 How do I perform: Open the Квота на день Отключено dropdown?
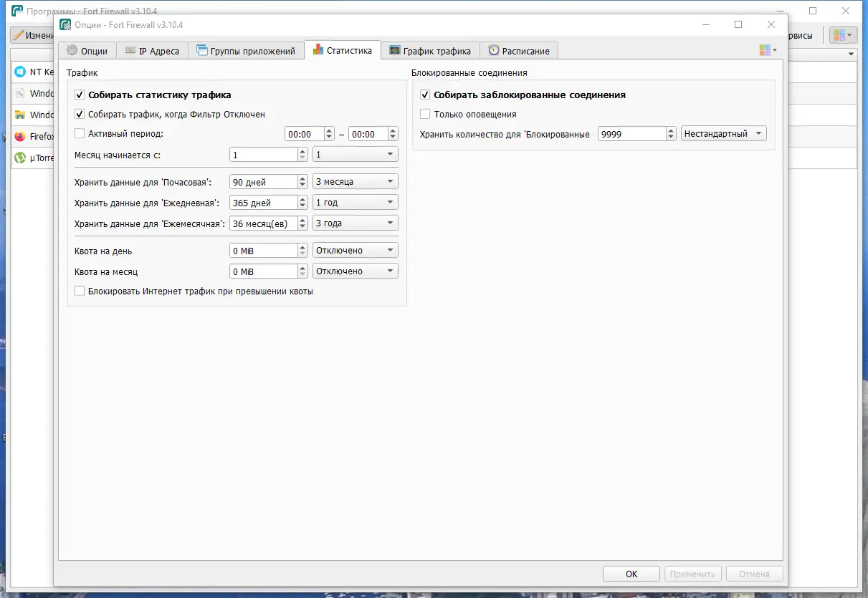[x=356, y=251]
